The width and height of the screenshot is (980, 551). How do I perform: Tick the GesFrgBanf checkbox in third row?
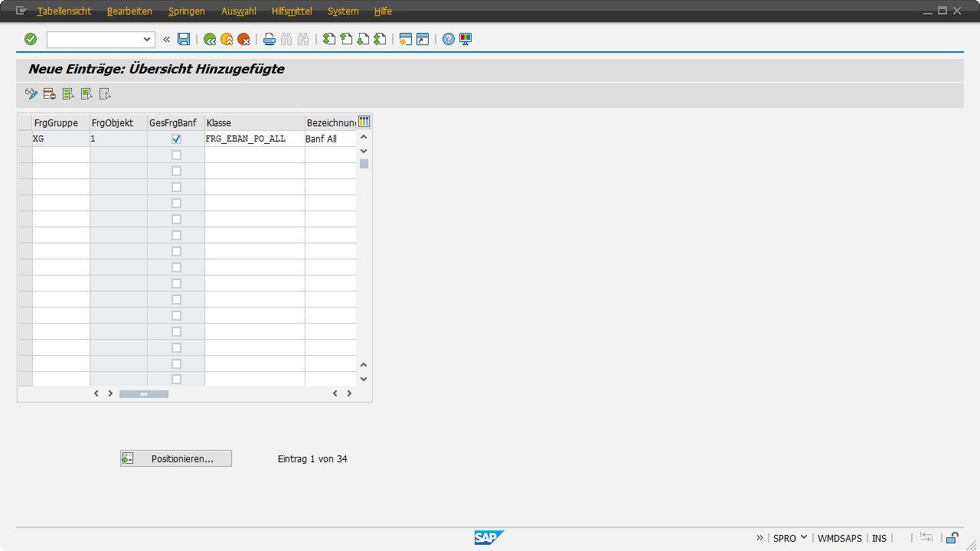pyautogui.click(x=176, y=171)
